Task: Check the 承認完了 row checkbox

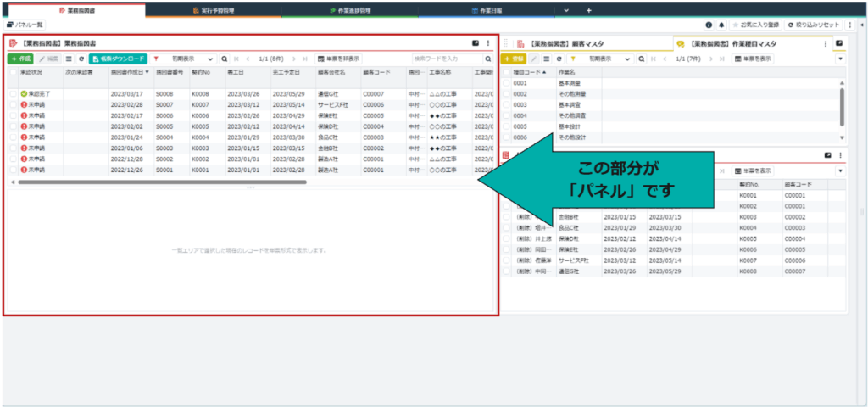Action: [12, 94]
